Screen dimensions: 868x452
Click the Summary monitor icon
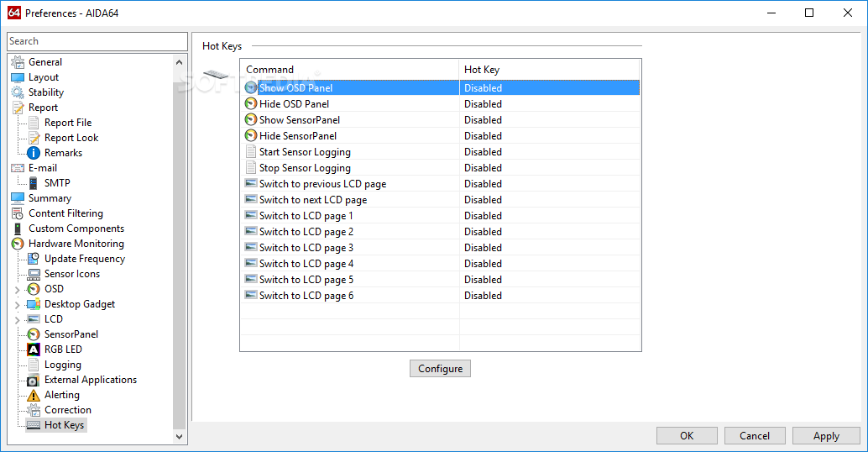[18, 198]
